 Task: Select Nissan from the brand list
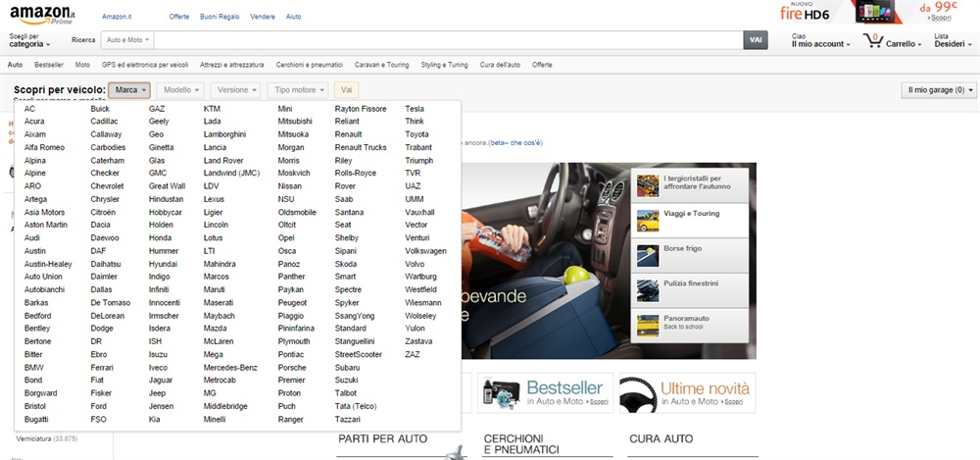coord(290,186)
